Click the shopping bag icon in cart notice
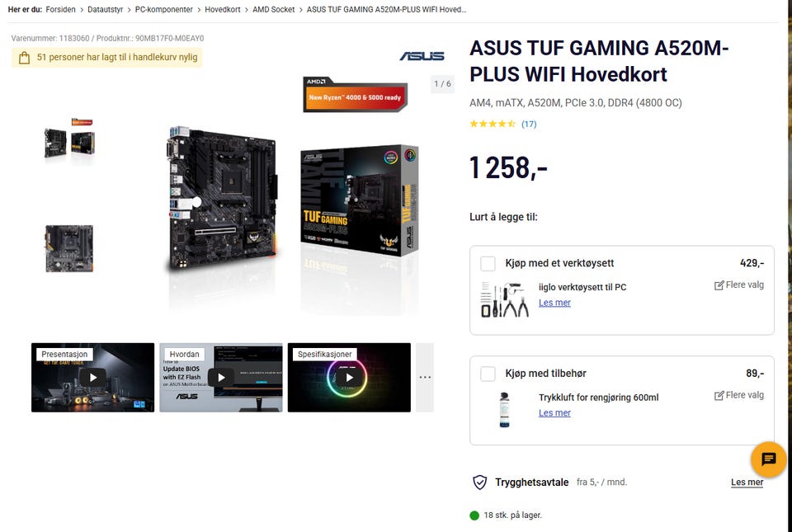Image resolution: width=792 pixels, height=532 pixels. 24,58
